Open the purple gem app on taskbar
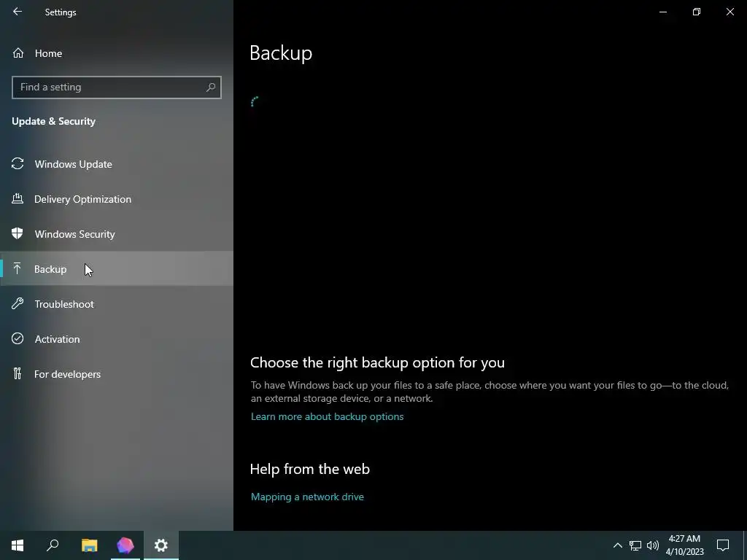Viewport: 747px width, 560px height. pos(125,545)
